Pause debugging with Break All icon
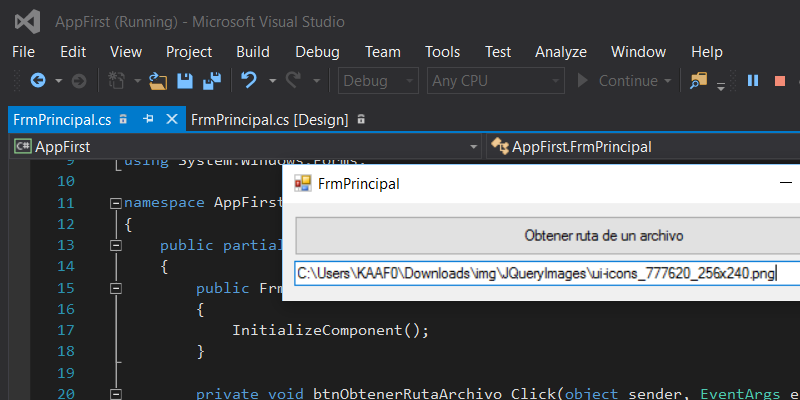This screenshot has height=400, width=800. [753, 81]
